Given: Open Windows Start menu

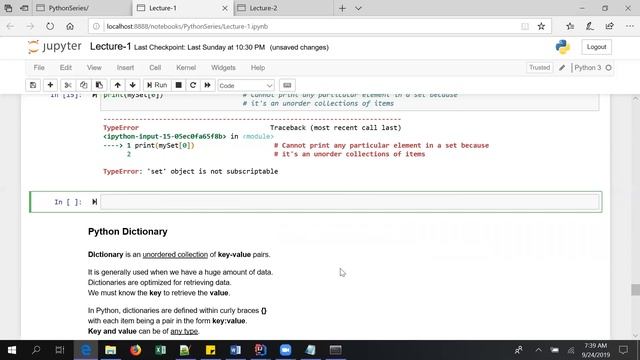Looking at the screenshot, I should click(x=12, y=350).
